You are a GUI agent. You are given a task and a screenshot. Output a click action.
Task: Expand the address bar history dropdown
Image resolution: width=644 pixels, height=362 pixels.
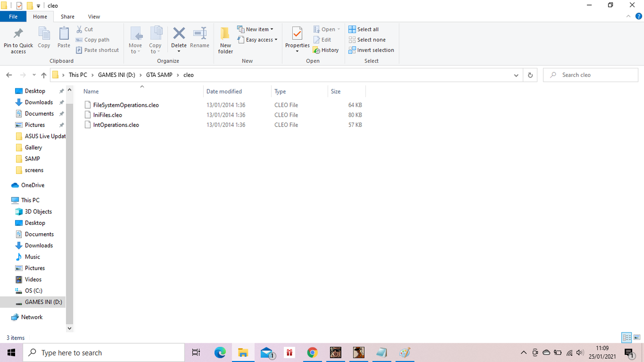coord(516,75)
